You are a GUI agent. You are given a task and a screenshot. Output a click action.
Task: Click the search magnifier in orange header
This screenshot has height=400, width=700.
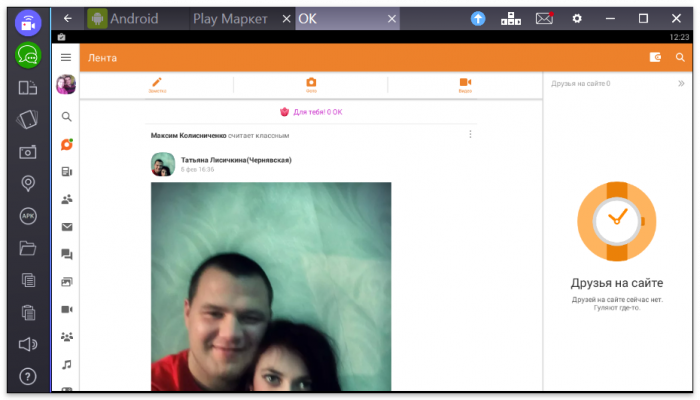pyautogui.click(x=681, y=58)
